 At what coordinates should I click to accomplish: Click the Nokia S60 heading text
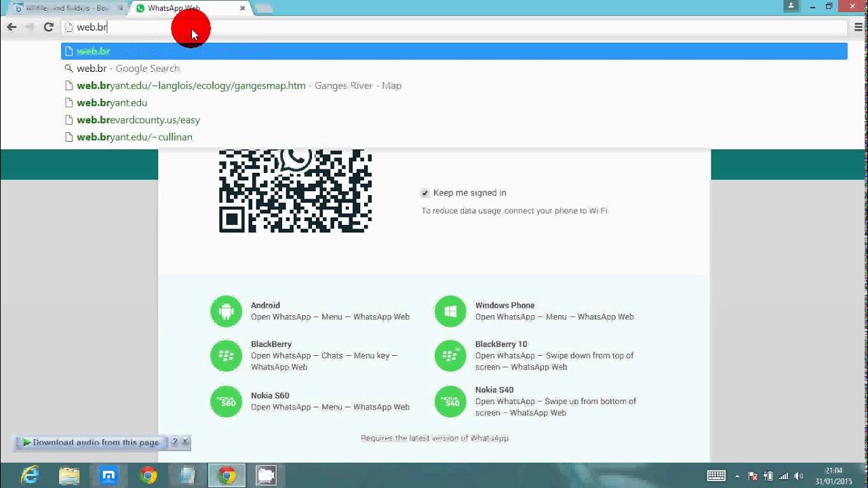pos(270,396)
